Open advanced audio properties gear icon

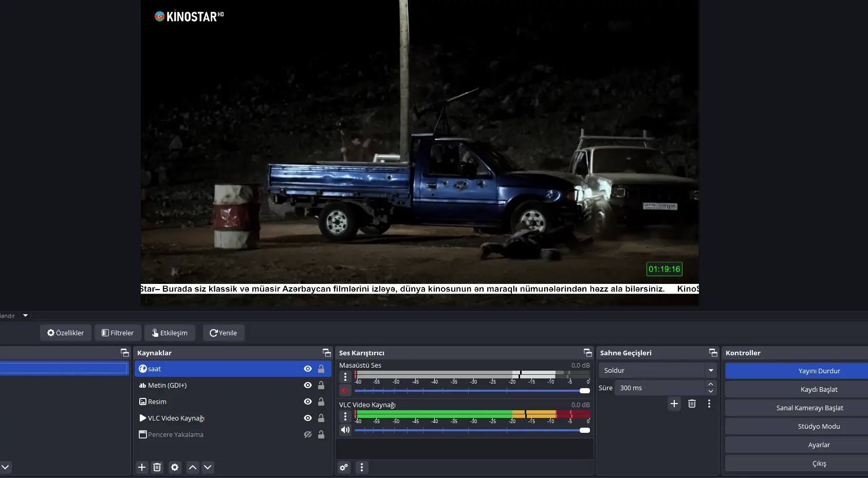pos(344,467)
